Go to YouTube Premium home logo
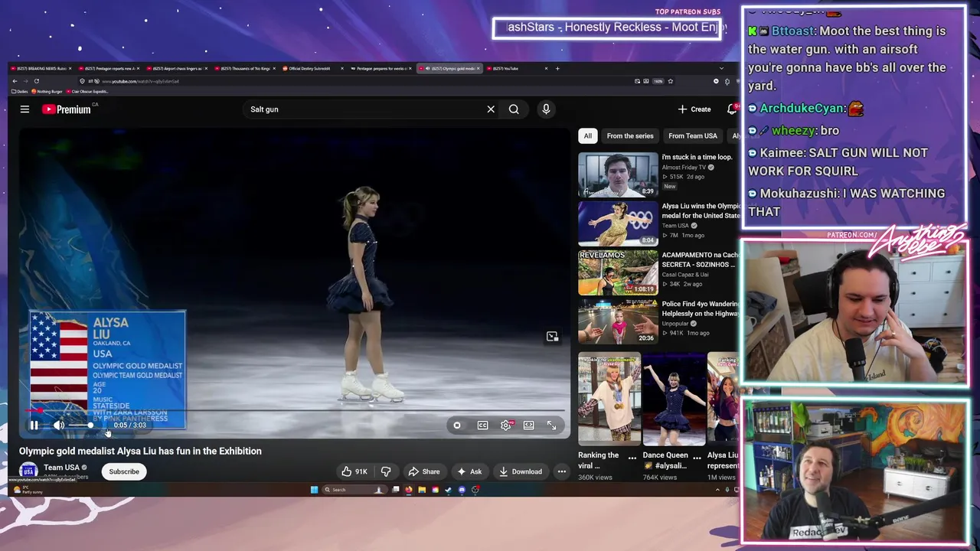 pos(67,109)
